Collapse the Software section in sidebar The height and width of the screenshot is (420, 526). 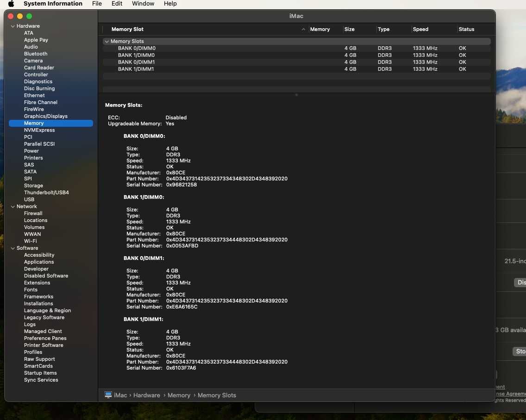13,248
